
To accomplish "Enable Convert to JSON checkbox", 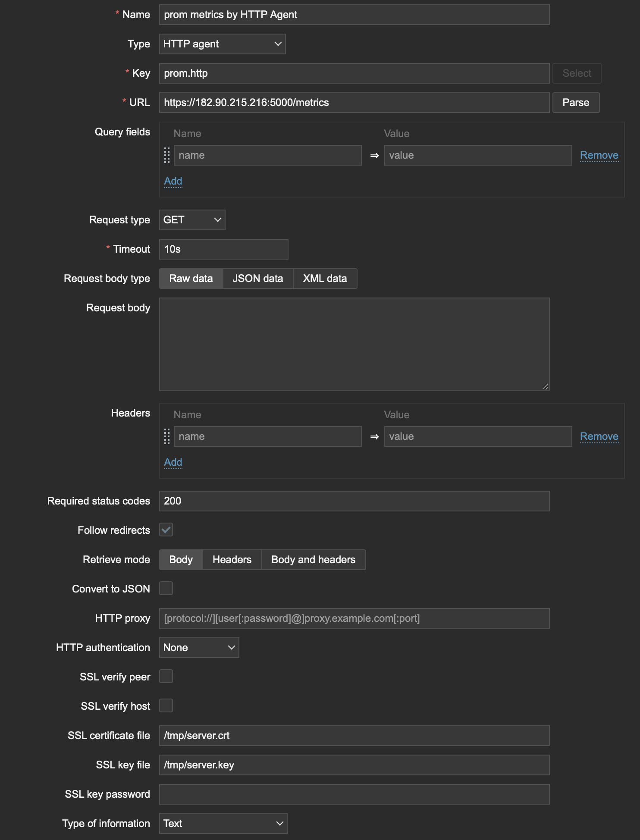I will click(166, 589).
